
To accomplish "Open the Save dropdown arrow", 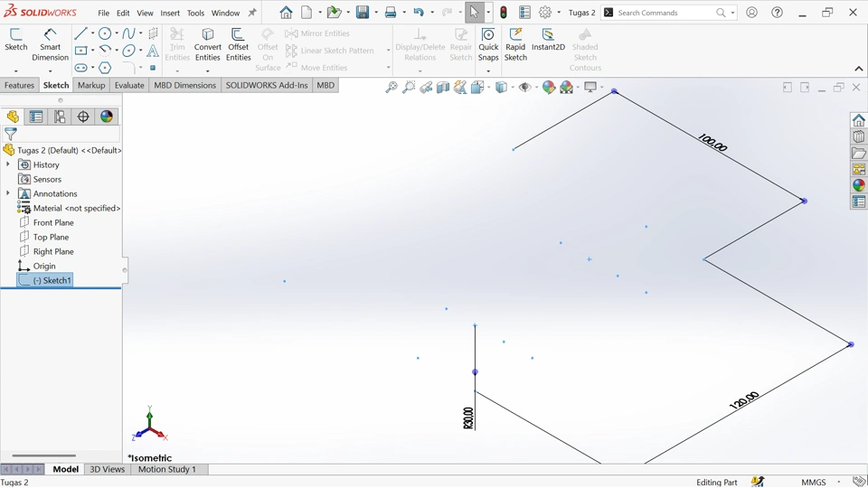I will coord(376,12).
